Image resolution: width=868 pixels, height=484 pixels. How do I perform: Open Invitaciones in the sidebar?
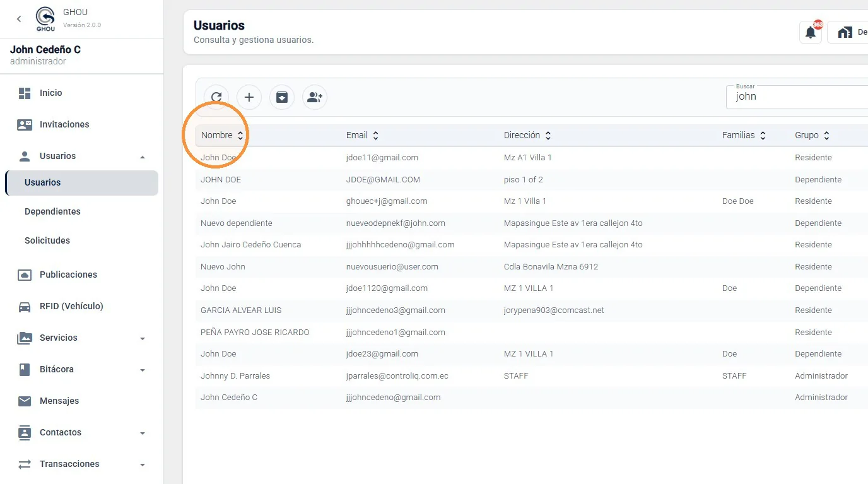(81, 124)
